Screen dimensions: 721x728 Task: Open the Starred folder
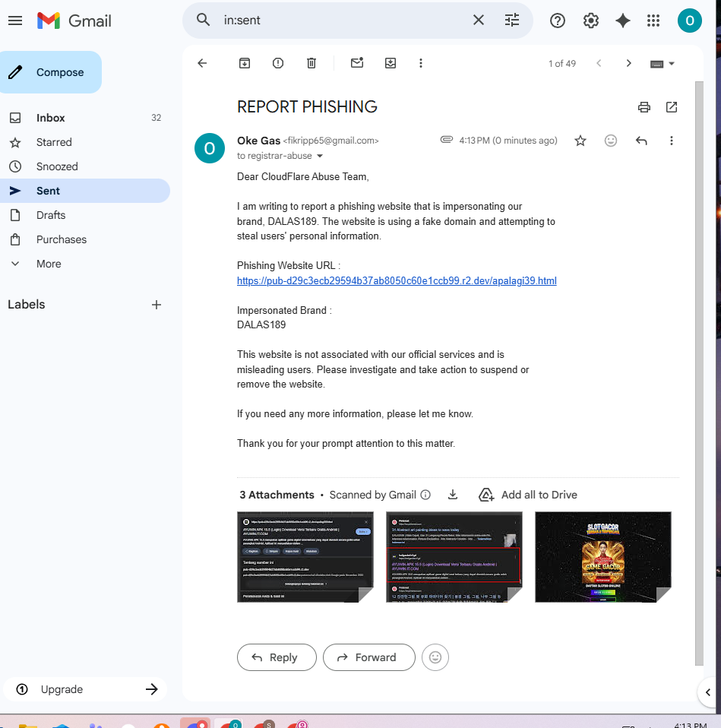coord(85,142)
